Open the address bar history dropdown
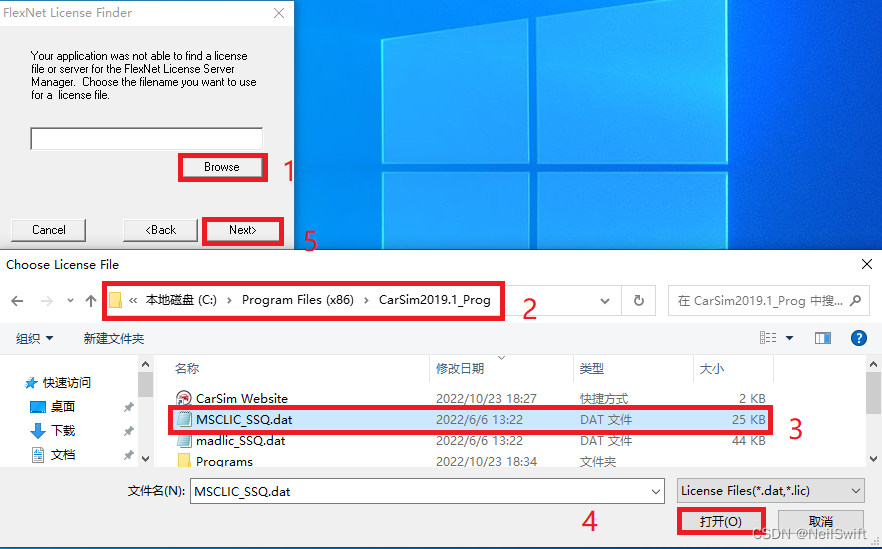The height and width of the screenshot is (549, 882). coord(605,301)
